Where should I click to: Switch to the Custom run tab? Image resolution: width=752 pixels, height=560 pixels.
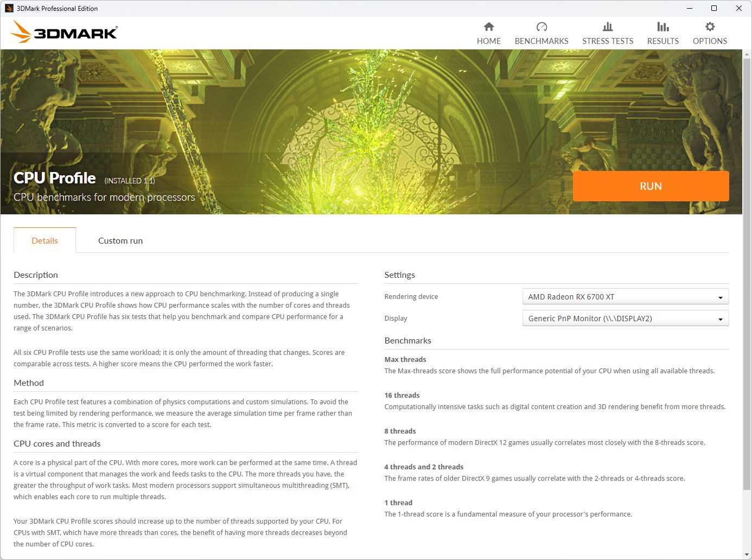pyautogui.click(x=120, y=241)
